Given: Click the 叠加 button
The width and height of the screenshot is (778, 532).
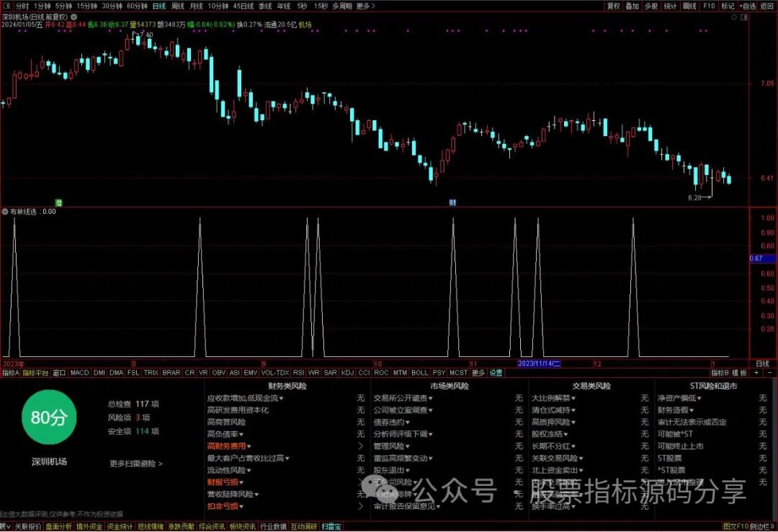Looking at the screenshot, I should click(632, 6).
